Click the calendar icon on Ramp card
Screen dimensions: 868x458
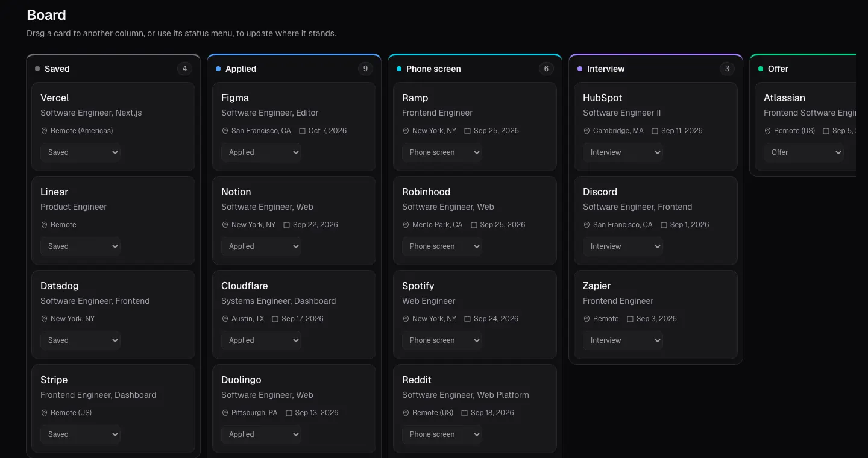pos(468,131)
